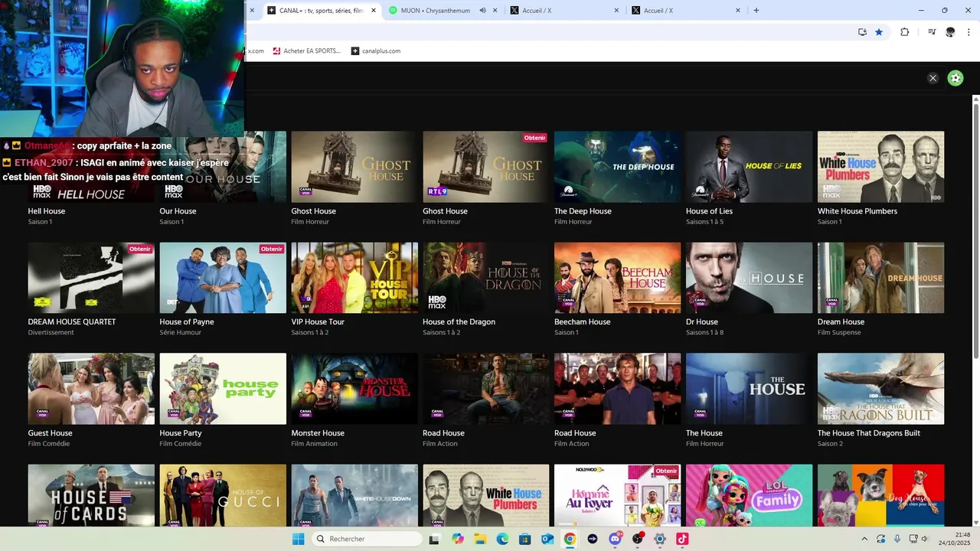The image size is (980, 551).
Task: Open the volume icon in system tray
Action: coord(924,539)
